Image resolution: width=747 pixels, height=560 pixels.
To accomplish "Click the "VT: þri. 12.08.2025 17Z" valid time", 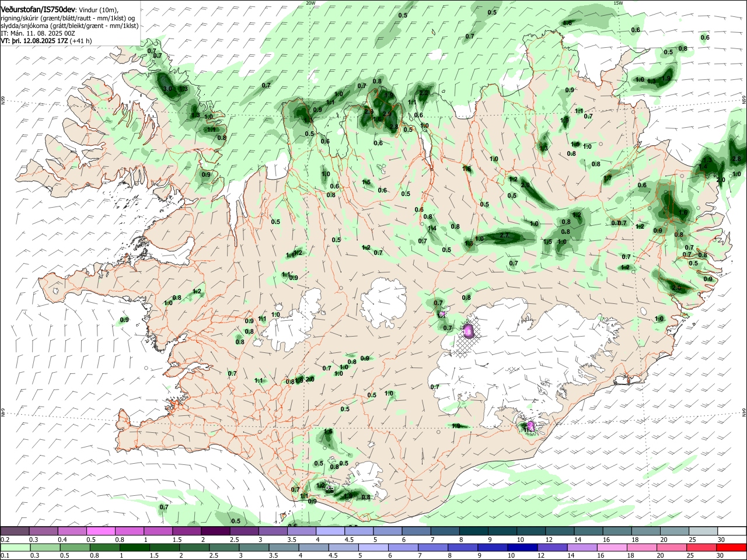I will point(34,41).
